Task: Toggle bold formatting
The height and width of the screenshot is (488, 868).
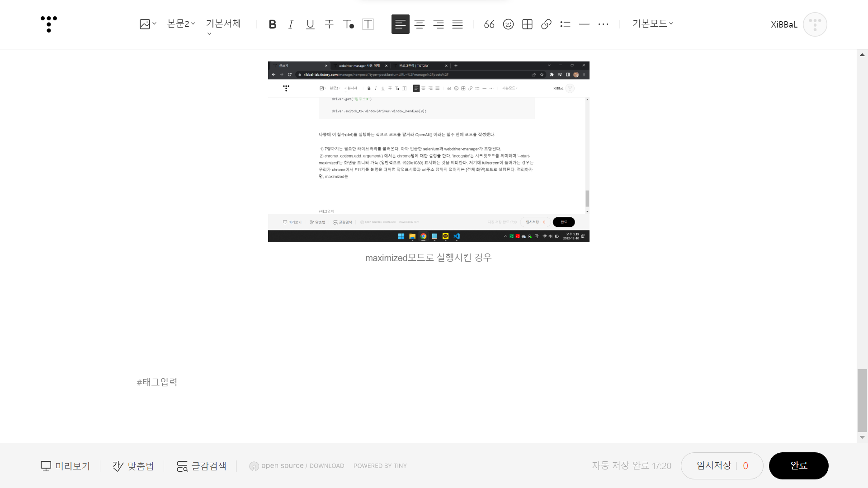Action: 272,24
